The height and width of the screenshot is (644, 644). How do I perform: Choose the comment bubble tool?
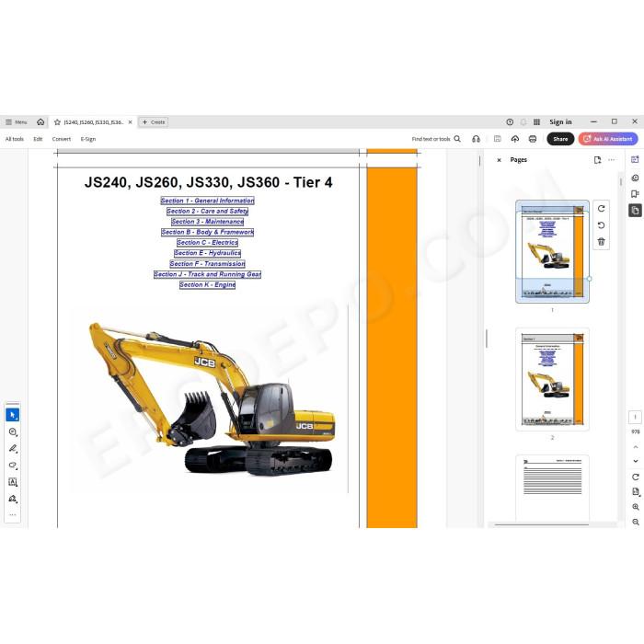[x=12, y=432]
